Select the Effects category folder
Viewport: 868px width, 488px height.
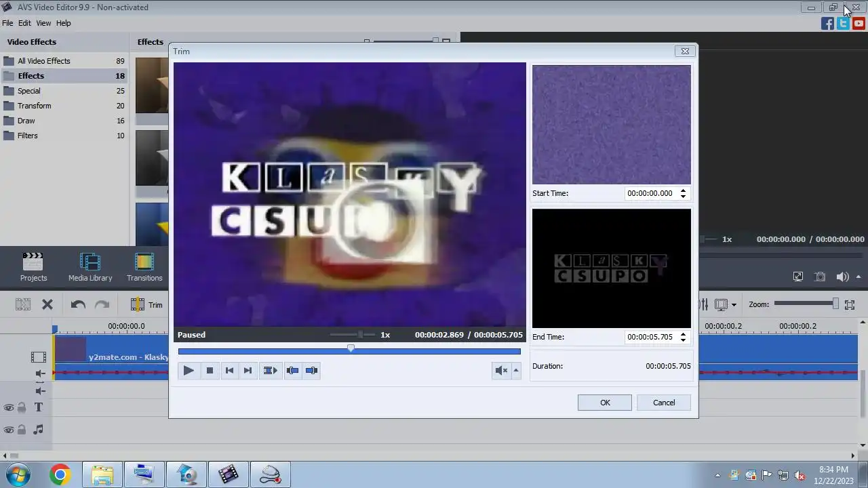[64, 76]
